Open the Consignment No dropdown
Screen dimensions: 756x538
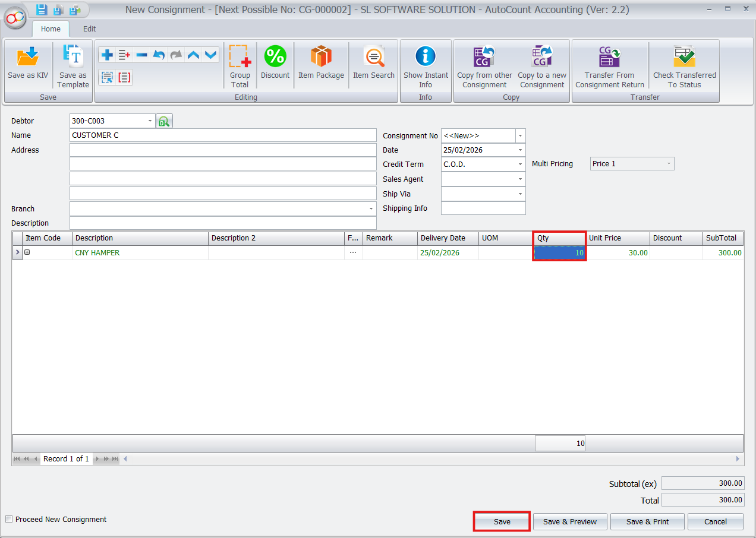coord(520,135)
